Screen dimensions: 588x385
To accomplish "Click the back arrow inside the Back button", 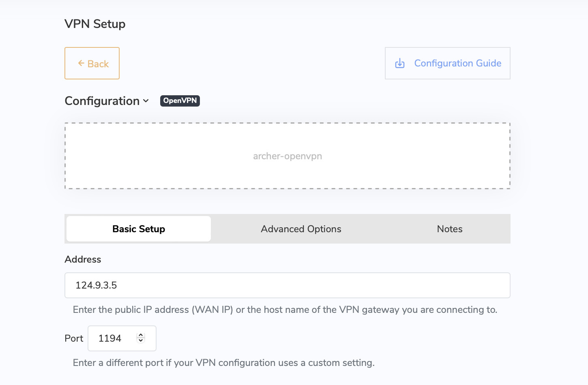I will 81,63.
